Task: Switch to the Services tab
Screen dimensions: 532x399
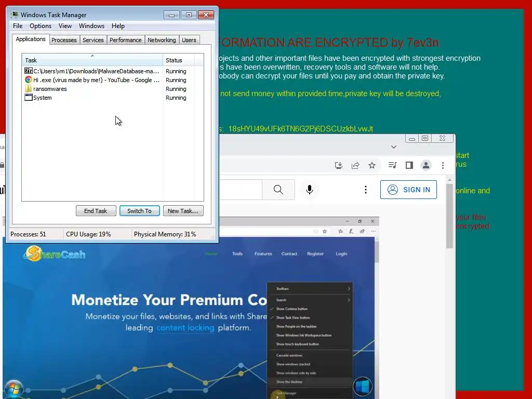Action: pos(93,40)
